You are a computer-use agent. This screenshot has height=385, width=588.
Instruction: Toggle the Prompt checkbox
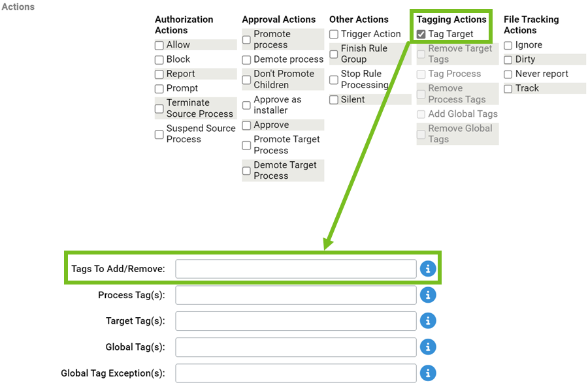point(159,88)
